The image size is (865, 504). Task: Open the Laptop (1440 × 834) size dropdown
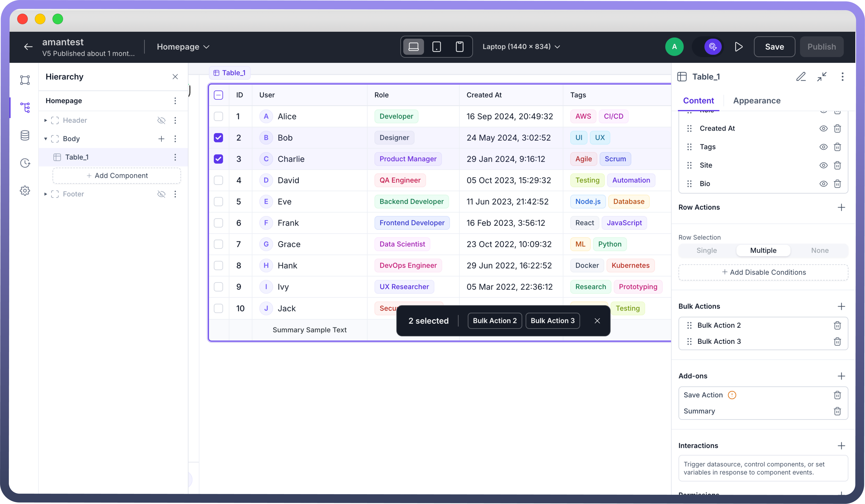[x=521, y=47]
